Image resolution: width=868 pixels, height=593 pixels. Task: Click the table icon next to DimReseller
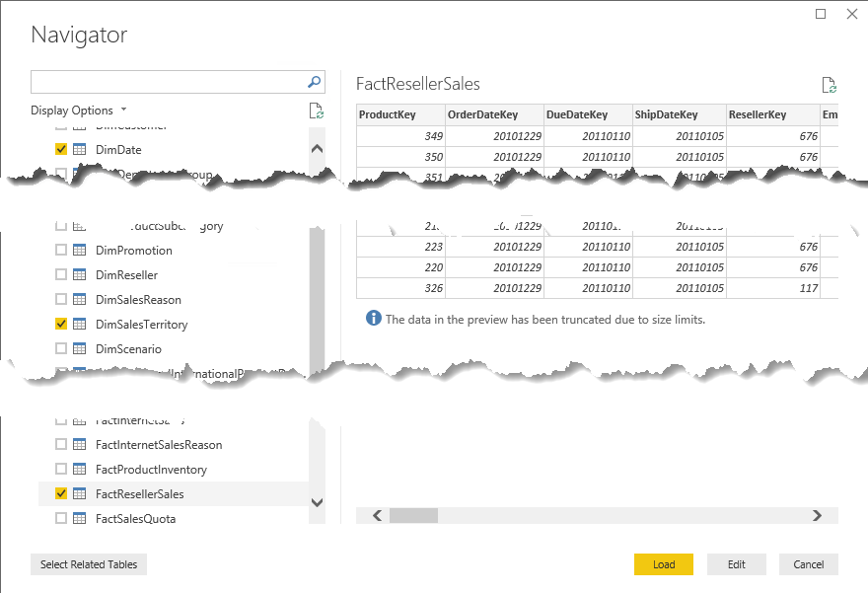(80, 275)
